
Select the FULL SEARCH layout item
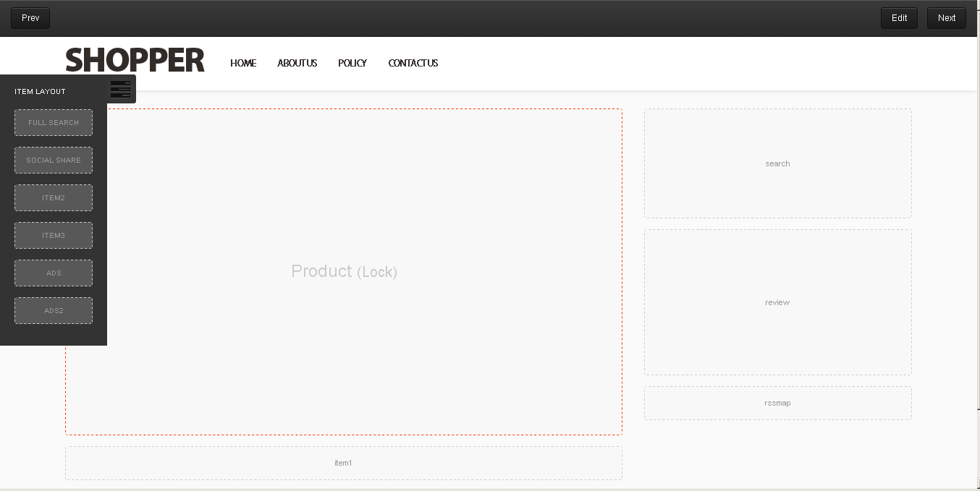click(54, 122)
